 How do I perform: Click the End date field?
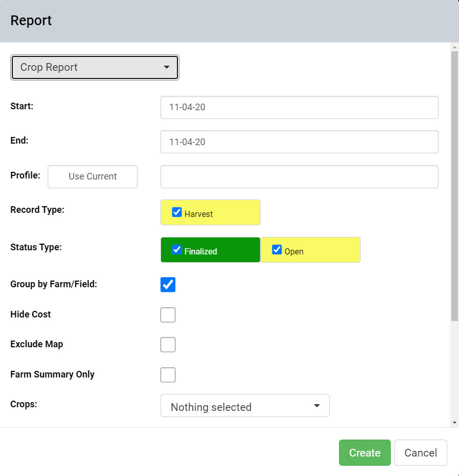(x=300, y=142)
